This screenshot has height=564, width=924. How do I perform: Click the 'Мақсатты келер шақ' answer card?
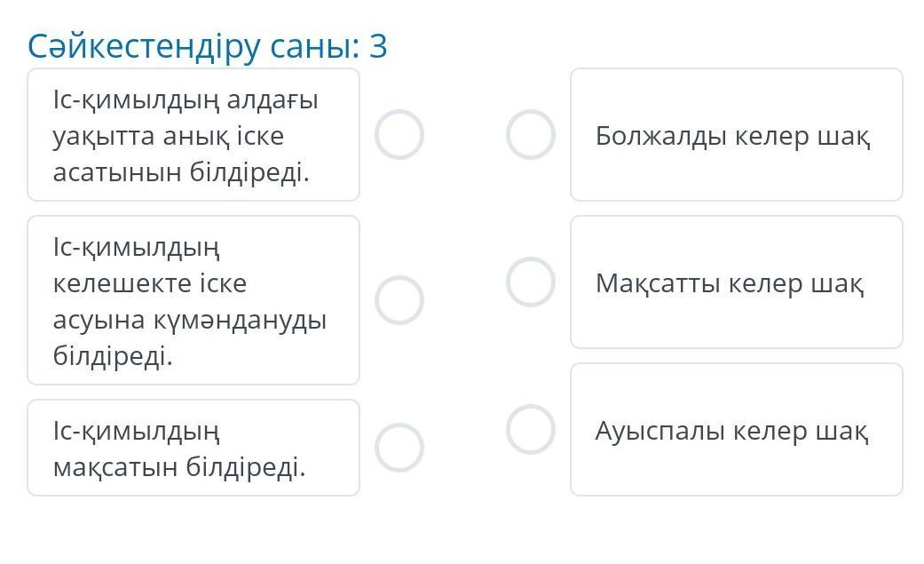737,282
